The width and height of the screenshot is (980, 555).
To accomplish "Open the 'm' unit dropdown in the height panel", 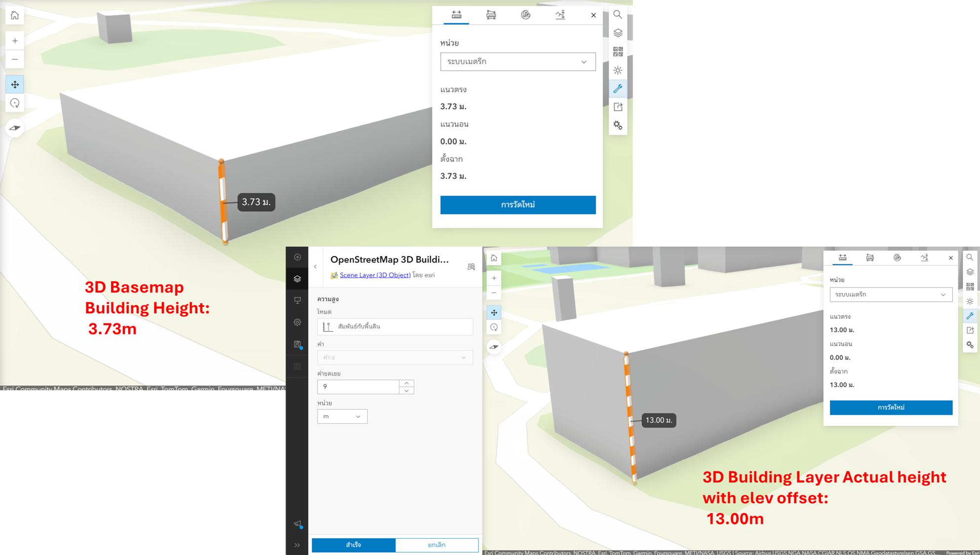I will (342, 416).
